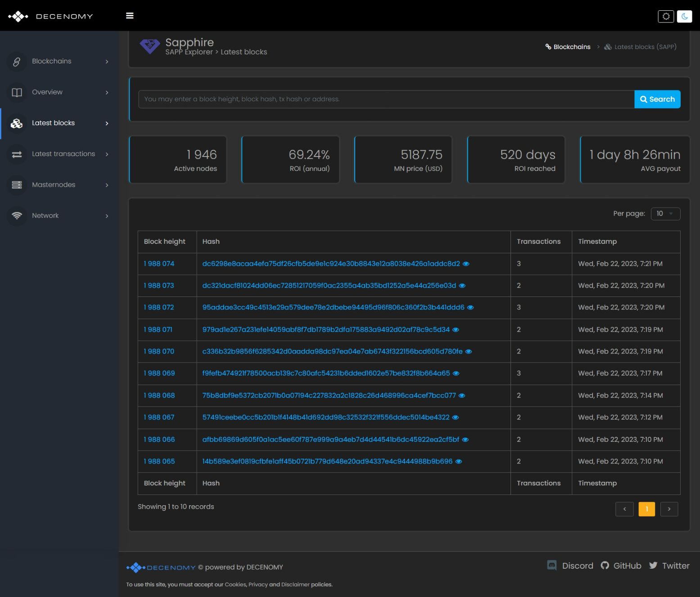Click the block search input field
The image size is (700, 597).
386,99
